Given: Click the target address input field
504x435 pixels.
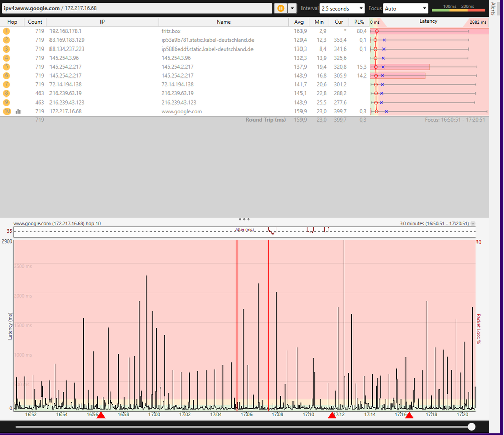Looking at the screenshot, I should [137, 8].
